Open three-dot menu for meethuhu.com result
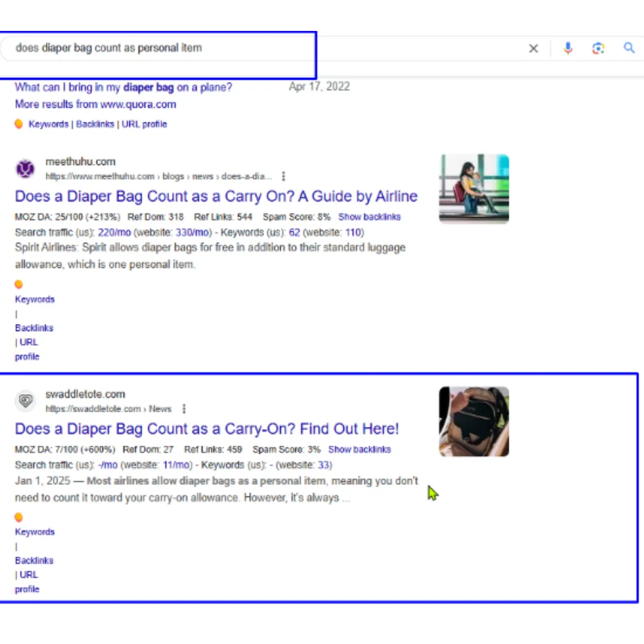644x644 pixels. coord(283,176)
